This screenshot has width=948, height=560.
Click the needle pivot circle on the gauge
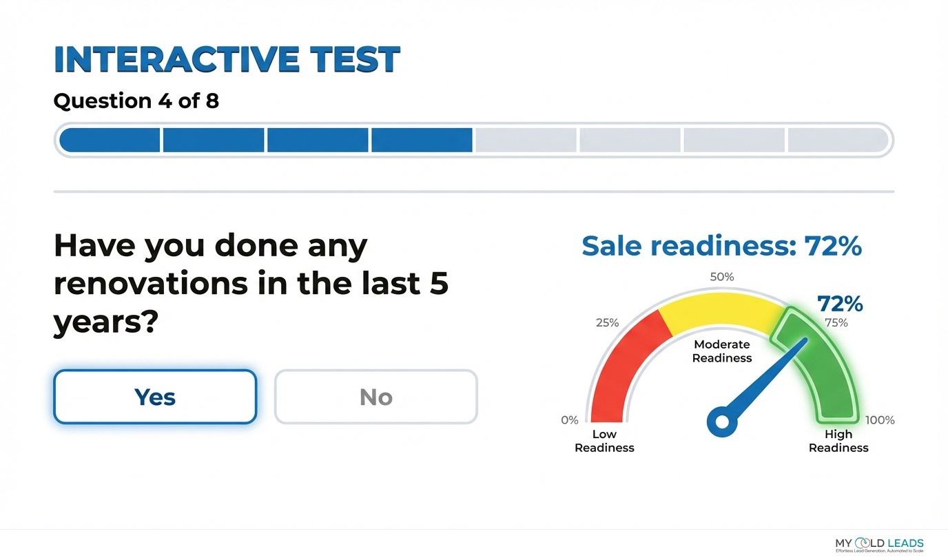(x=722, y=424)
